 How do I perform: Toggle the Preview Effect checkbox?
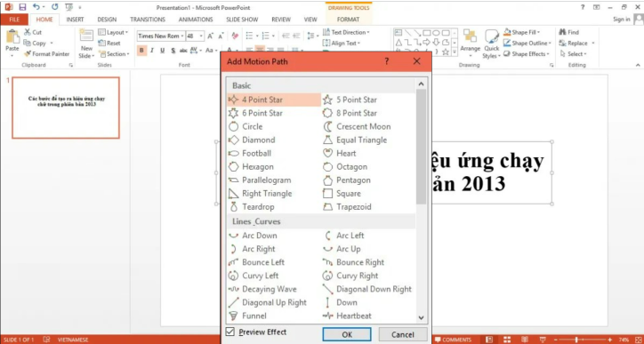coord(230,332)
